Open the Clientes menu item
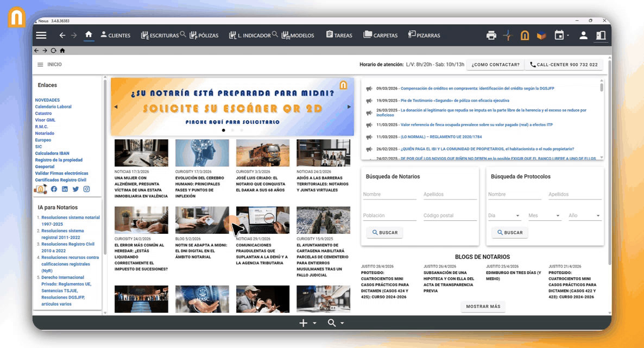This screenshot has width=644, height=348. tap(115, 35)
